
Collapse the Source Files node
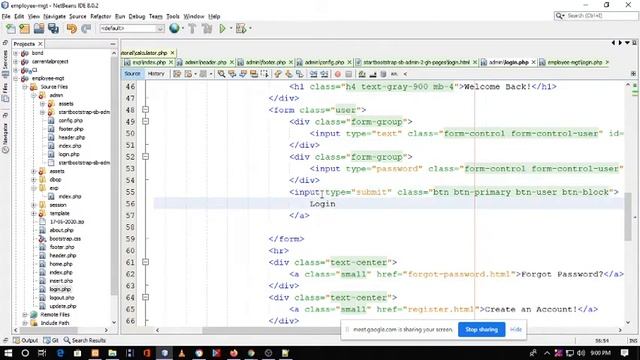24,87
